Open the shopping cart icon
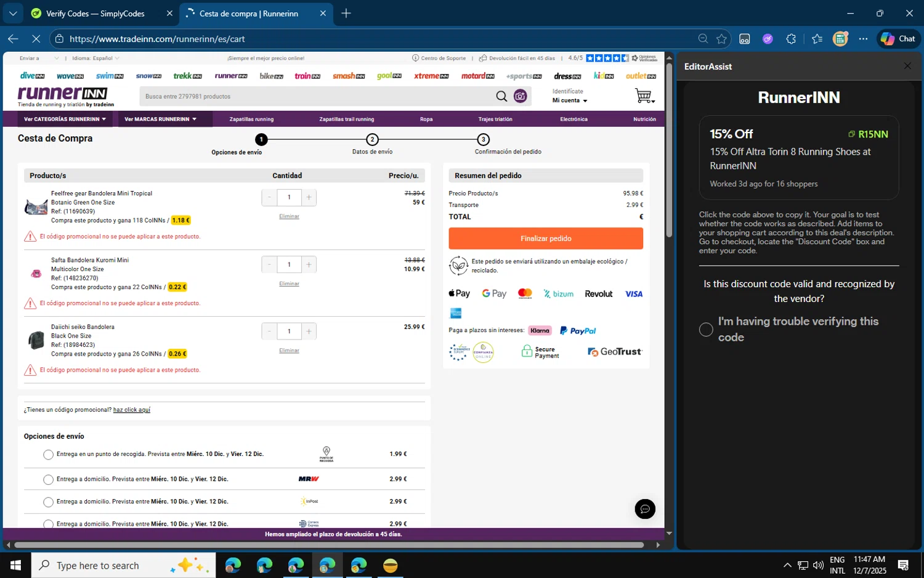This screenshot has height=578, width=924. [644, 96]
